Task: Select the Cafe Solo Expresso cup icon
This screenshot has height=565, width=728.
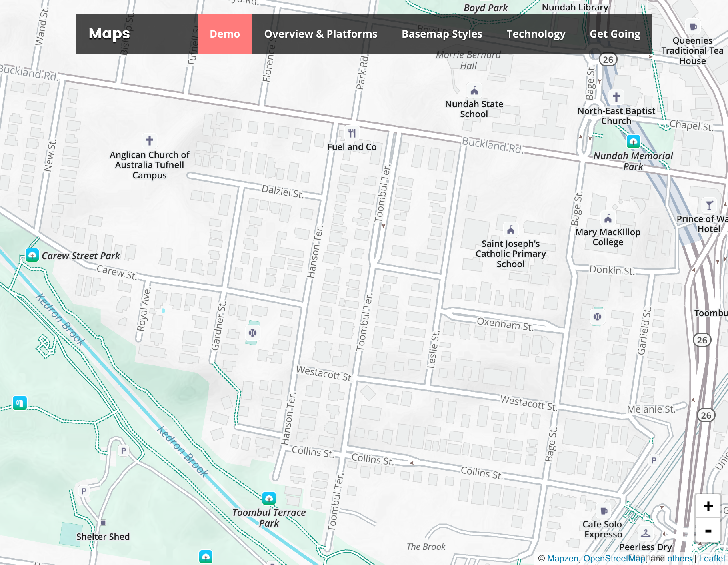Action: (x=604, y=511)
